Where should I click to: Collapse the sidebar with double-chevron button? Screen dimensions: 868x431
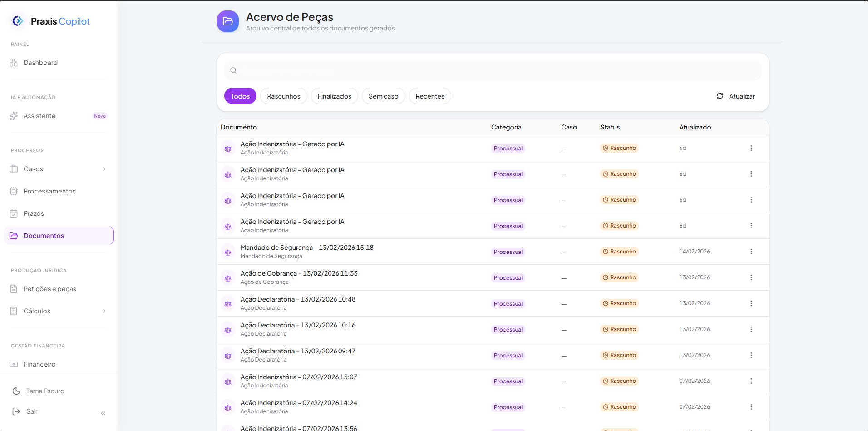click(x=103, y=413)
